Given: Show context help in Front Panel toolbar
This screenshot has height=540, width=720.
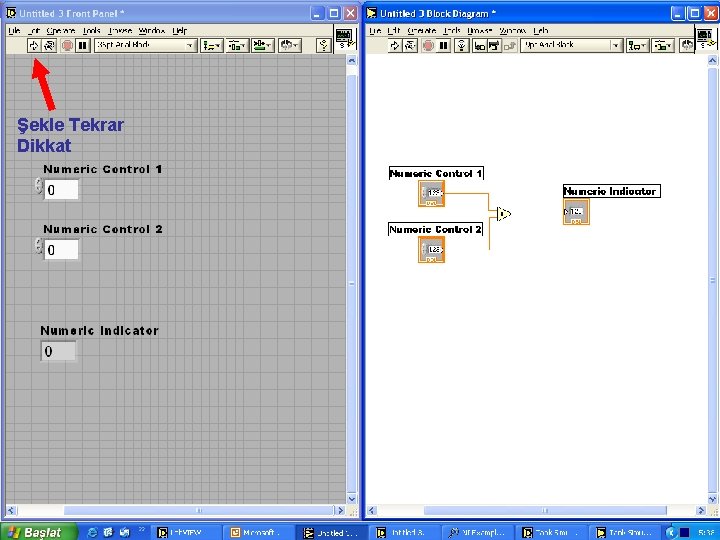Looking at the screenshot, I should coord(323,45).
